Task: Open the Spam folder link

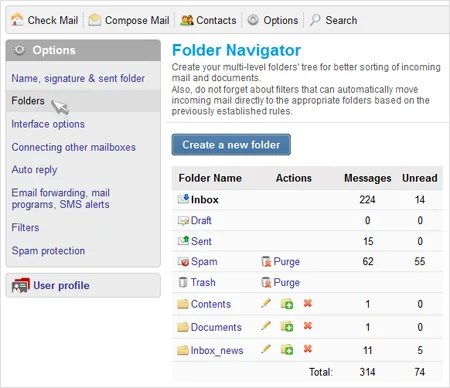Action: tap(204, 262)
